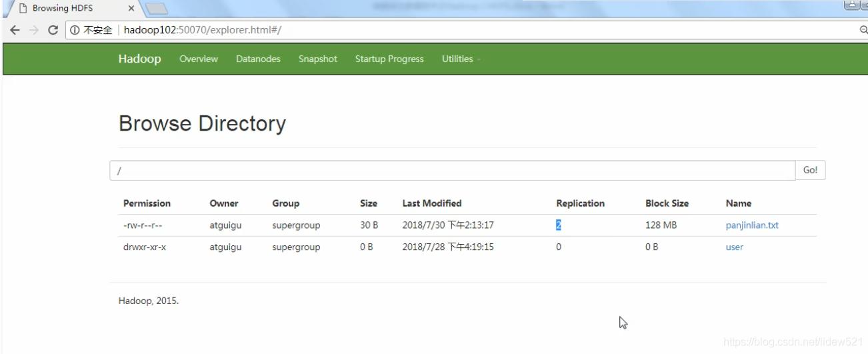The width and height of the screenshot is (868, 354).
Task: Open the Snapshot page
Action: coord(317,59)
